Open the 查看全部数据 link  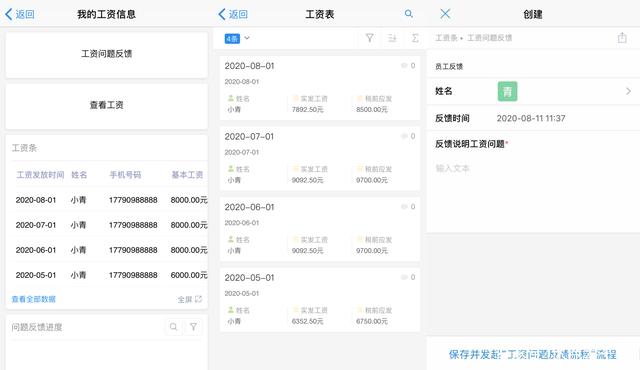(x=33, y=299)
